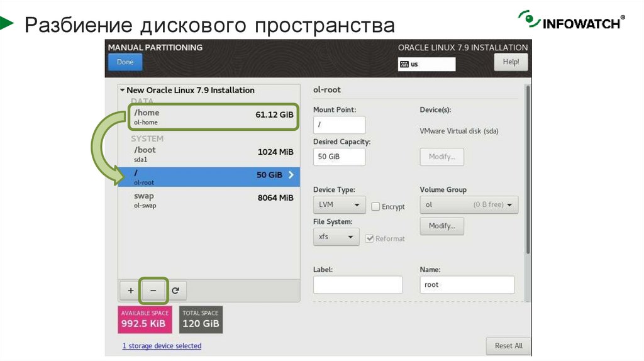
Task: Click the Desired Capacity field
Action: click(x=339, y=157)
